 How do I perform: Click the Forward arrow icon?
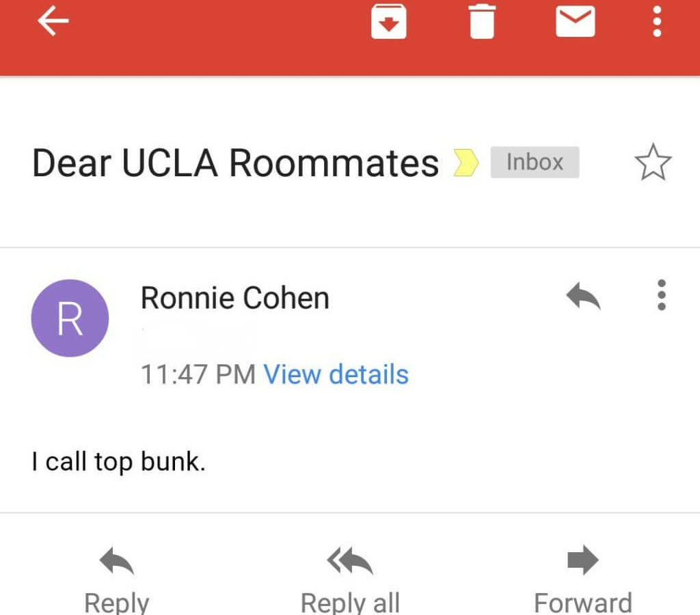pyautogui.click(x=583, y=560)
